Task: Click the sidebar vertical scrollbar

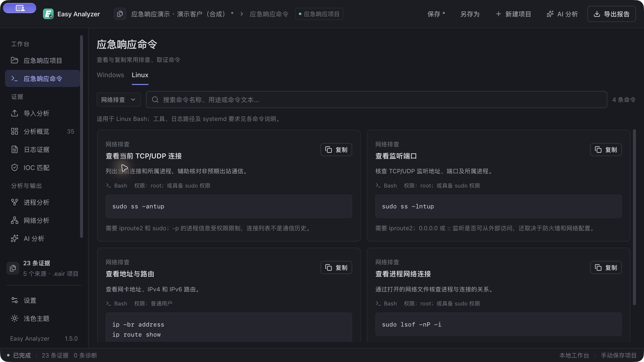Action: [x=81, y=136]
